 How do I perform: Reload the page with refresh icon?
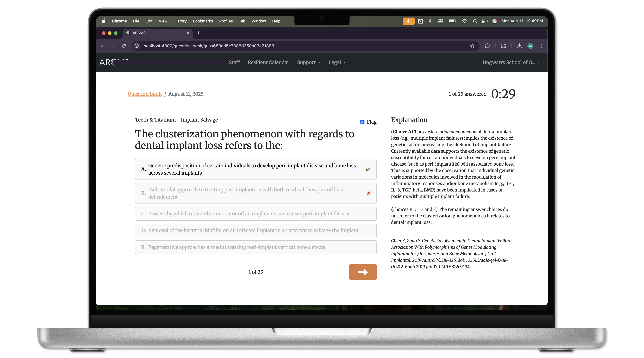124,46
